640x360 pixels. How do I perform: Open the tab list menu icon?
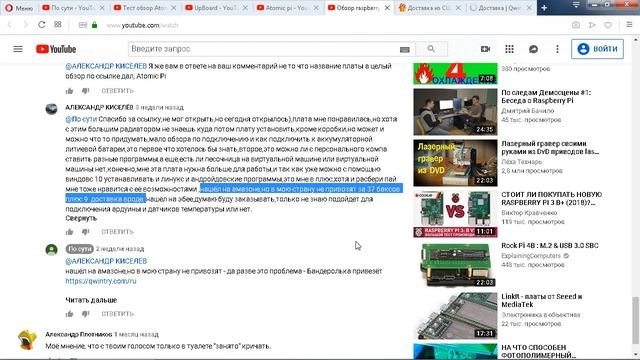[x=576, y=4]
